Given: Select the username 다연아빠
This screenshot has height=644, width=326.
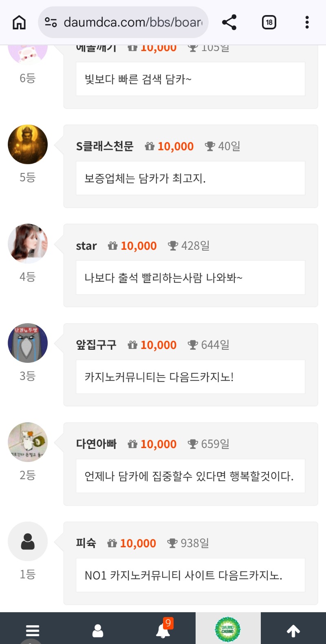Looking at the screenshot, I should [x=96, y=444].
